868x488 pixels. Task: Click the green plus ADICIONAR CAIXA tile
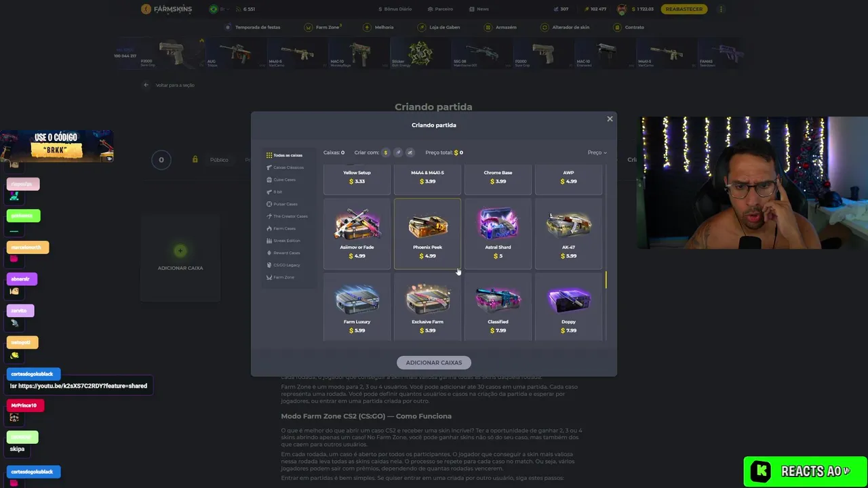(x=180, y=258)
